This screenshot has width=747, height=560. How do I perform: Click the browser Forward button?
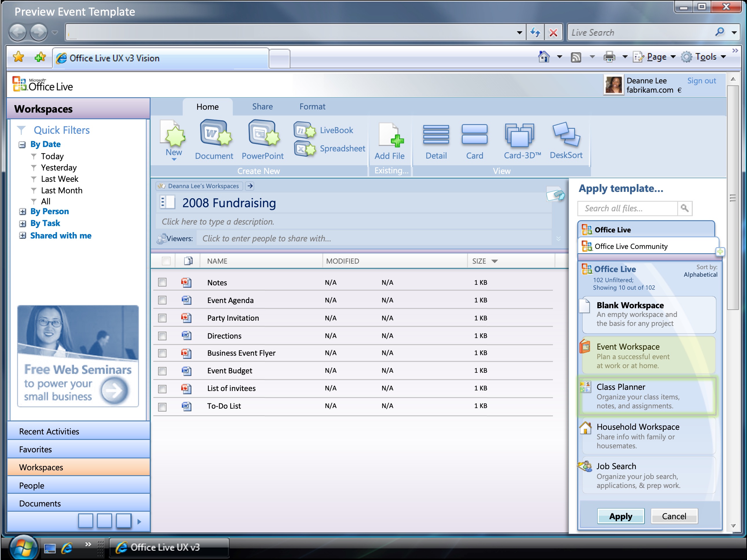pyautogui.click(x=39, y=32)
